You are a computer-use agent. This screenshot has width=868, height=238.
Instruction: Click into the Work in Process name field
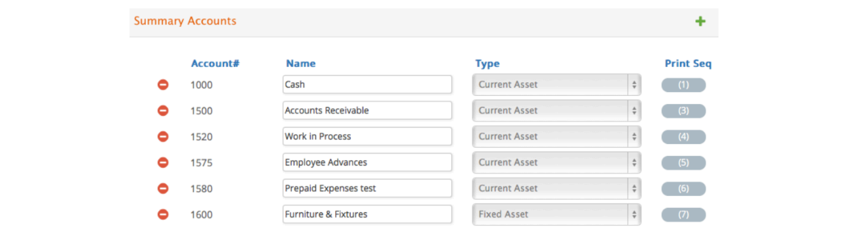[x=367, y=137]
